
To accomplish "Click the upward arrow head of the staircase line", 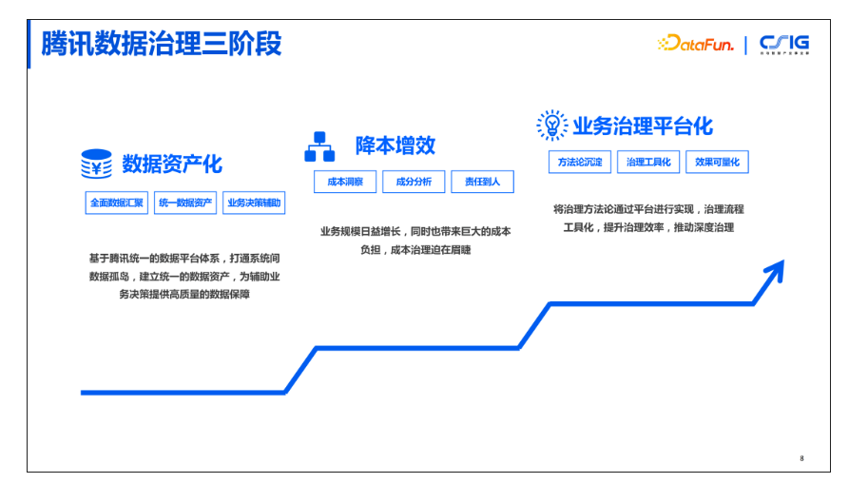I will coord(775,271).
